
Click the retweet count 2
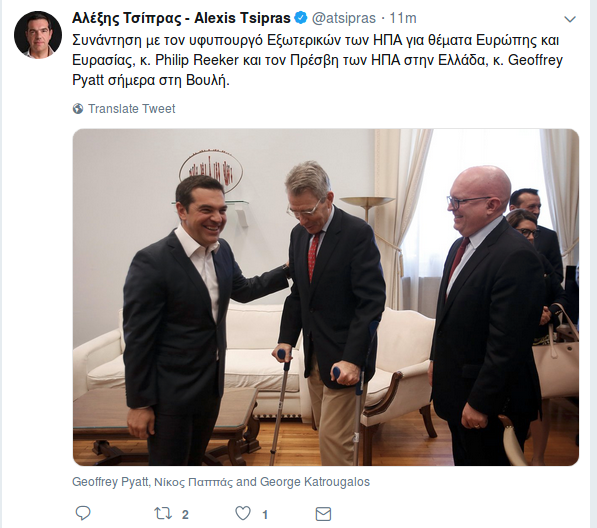click(x=185, y=515)
